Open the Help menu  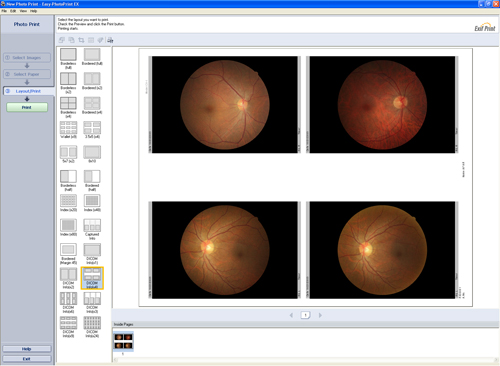[x=33, y=11]
